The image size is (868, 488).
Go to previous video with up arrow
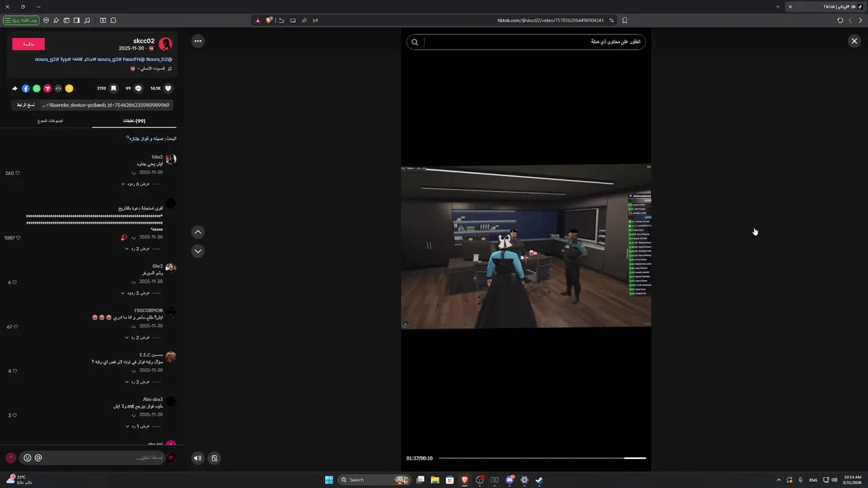(198, 232)
